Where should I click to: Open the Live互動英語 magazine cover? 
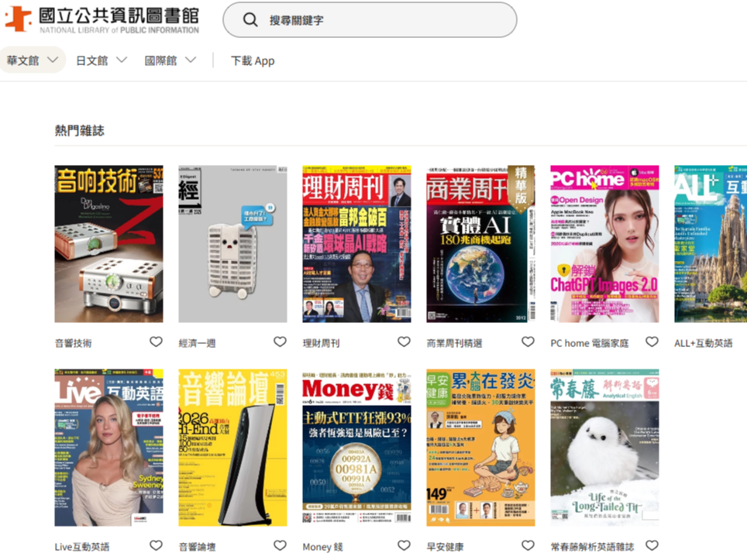click(x=108, y=448)
